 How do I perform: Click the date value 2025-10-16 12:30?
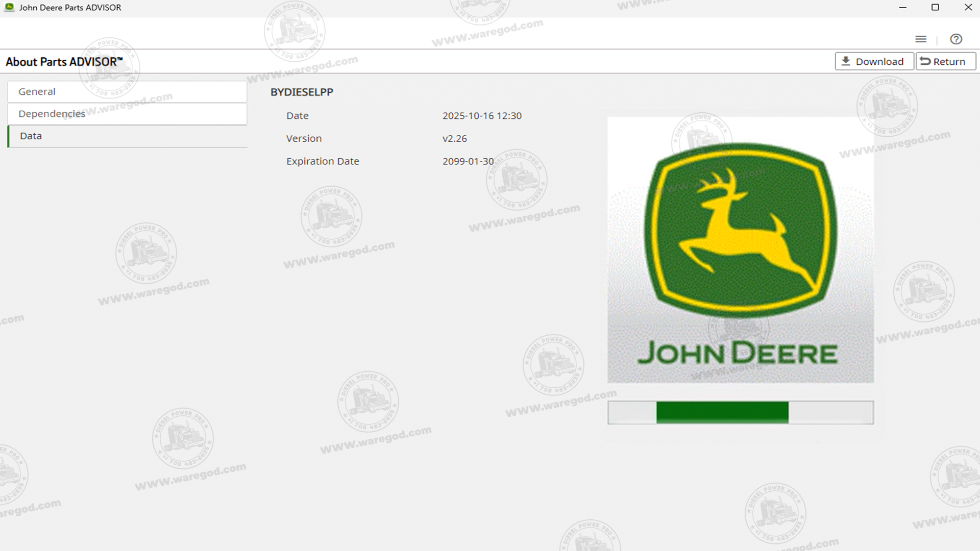tap(482, 116)
